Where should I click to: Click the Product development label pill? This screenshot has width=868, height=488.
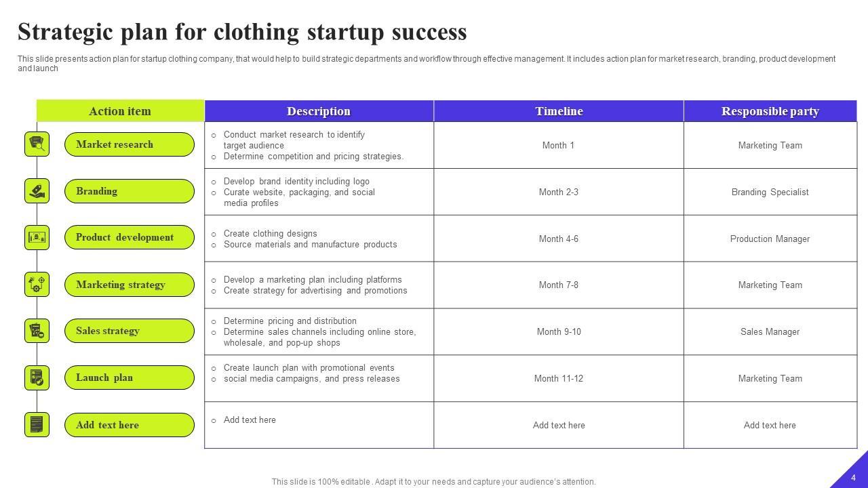click(x=129, y=237)
